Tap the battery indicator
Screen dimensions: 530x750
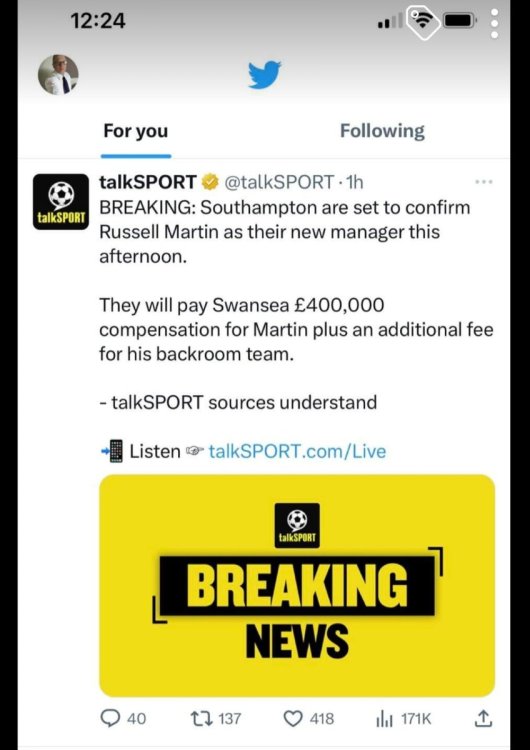click(x=459, y=21)
